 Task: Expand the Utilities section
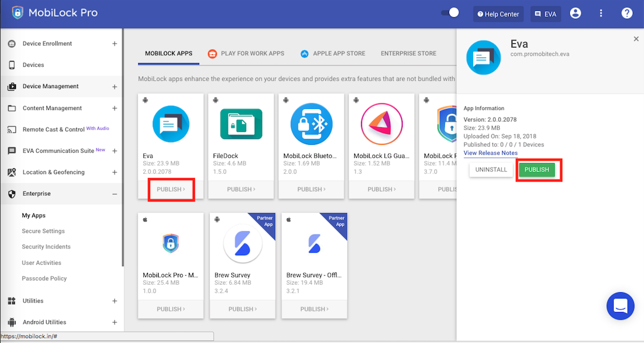pos(114,301)
